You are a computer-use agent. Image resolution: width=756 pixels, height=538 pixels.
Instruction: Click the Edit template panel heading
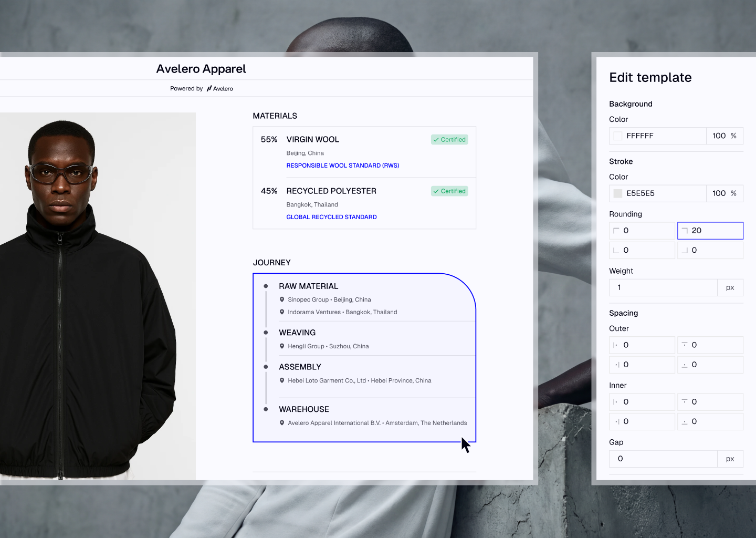[650, 78]
